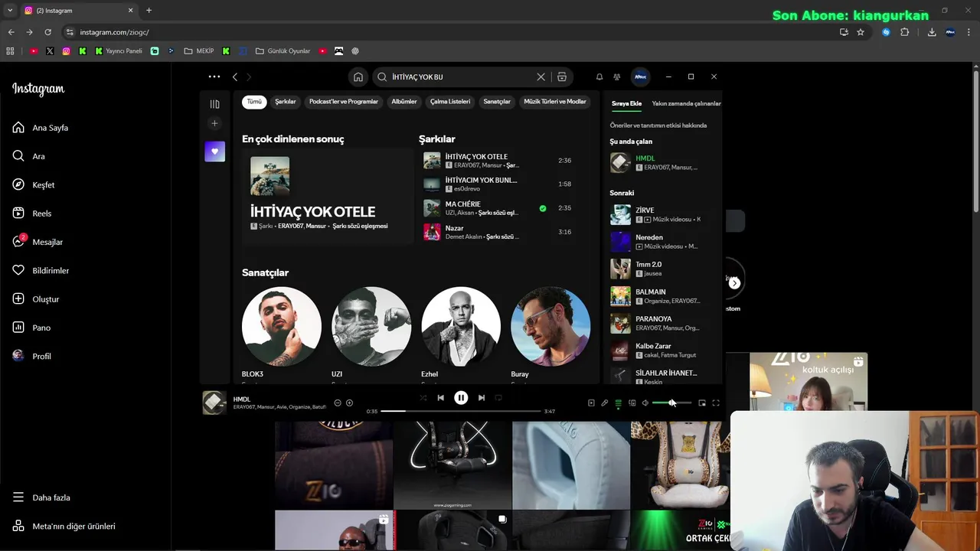980x551 pixels.
Task: Open the Browse icon in the Spotify search bar
Action: click(x=562, y=77)
